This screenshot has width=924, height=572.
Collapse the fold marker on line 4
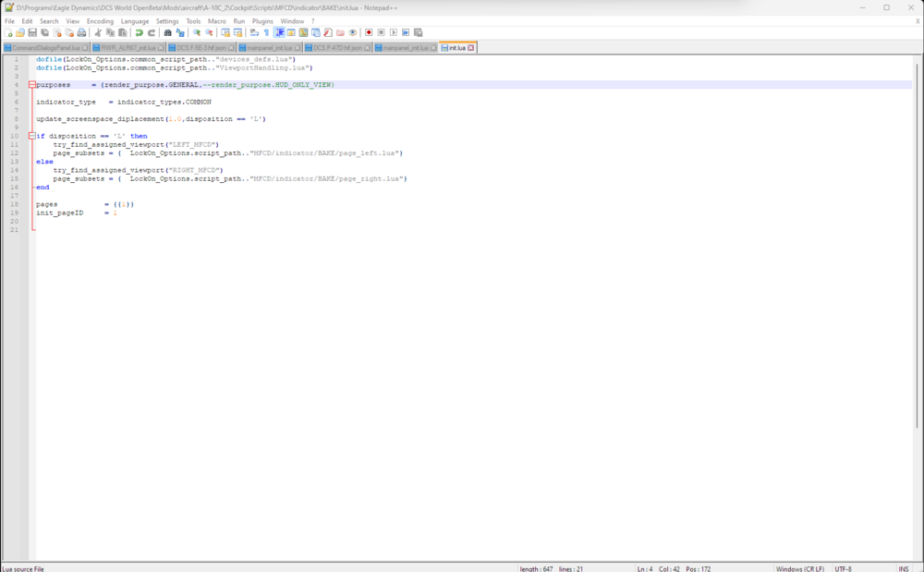pos(31,85)
